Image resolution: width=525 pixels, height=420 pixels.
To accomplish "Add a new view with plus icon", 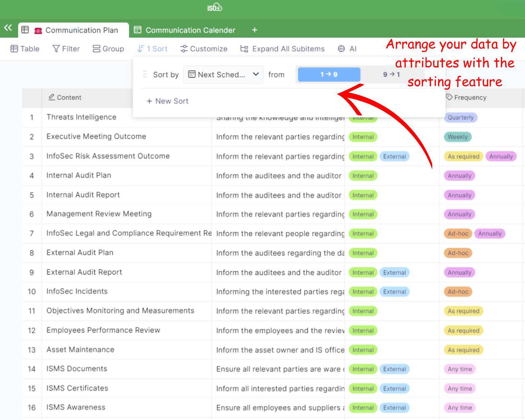I will pos(255,30).
